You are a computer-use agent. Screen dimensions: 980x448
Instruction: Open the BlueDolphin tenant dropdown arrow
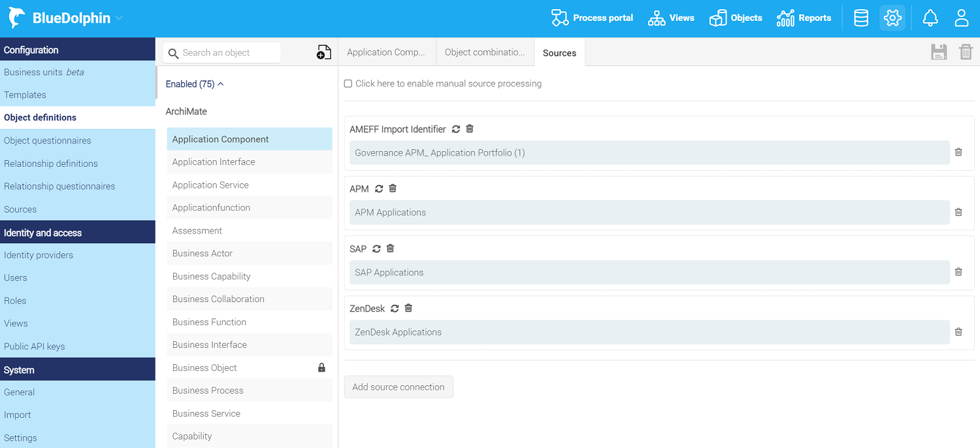coord(119,18)
